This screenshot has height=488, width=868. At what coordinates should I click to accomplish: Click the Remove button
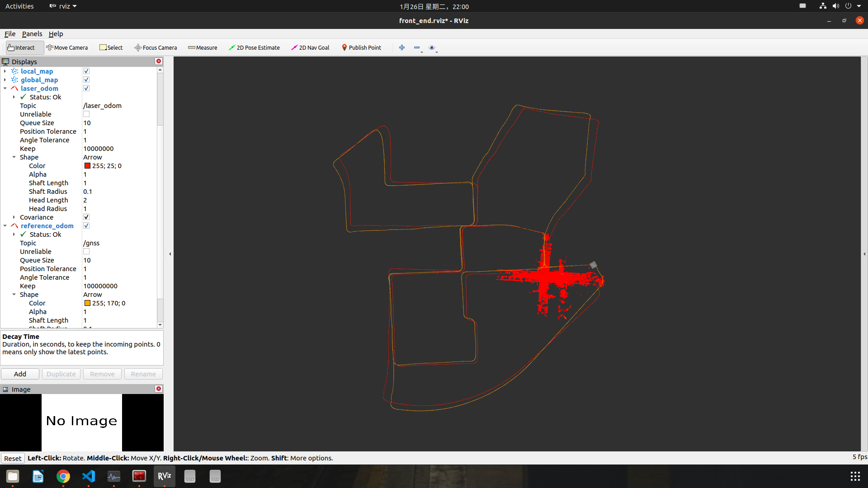102,374
